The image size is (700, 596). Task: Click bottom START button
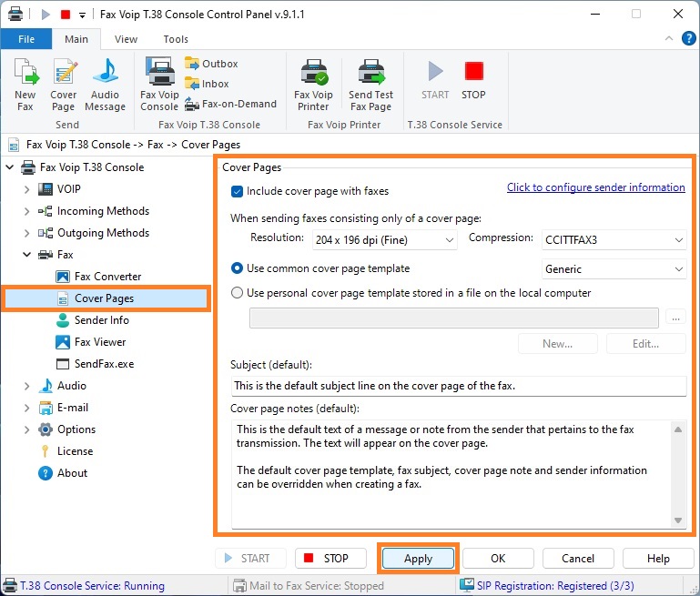click(x=250, y=559)
